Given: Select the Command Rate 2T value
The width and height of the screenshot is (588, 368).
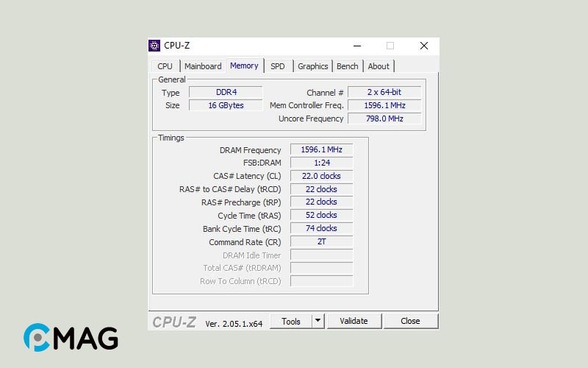Looking at the screenshot, I should pos(321,241).
